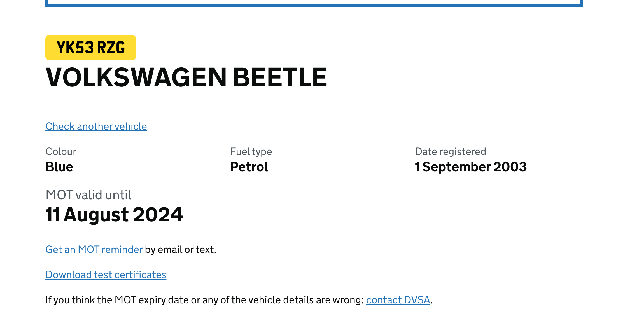The width and height of the screenshot is (644, 314).
Task: Open the Download test certificates link
Action: pos(106,275)
